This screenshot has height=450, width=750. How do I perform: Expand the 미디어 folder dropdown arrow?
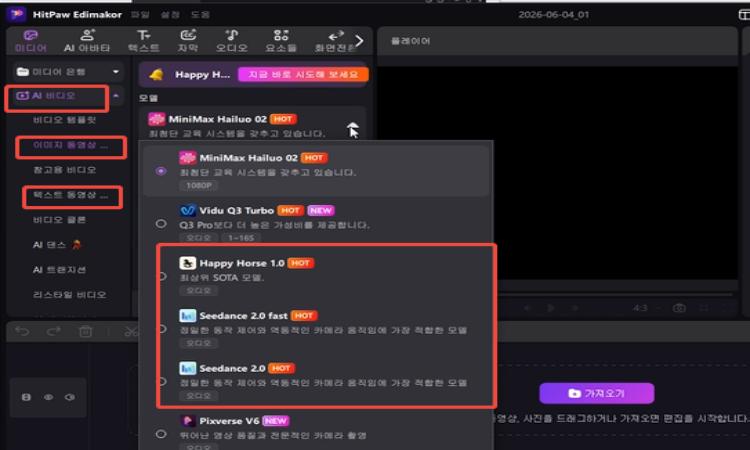(116, 72)
